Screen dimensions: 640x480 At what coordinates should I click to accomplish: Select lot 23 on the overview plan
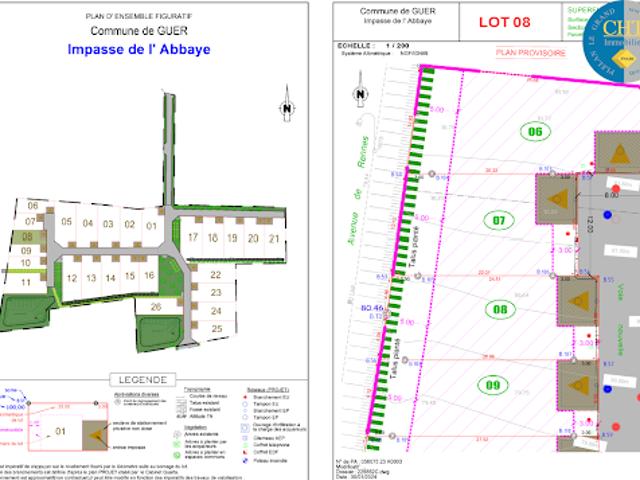216,293
